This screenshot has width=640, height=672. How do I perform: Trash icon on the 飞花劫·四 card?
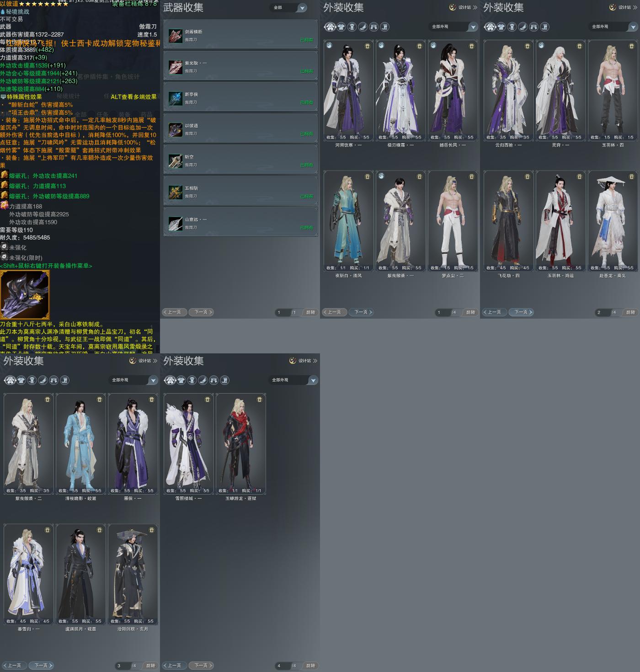pos(528,176)
